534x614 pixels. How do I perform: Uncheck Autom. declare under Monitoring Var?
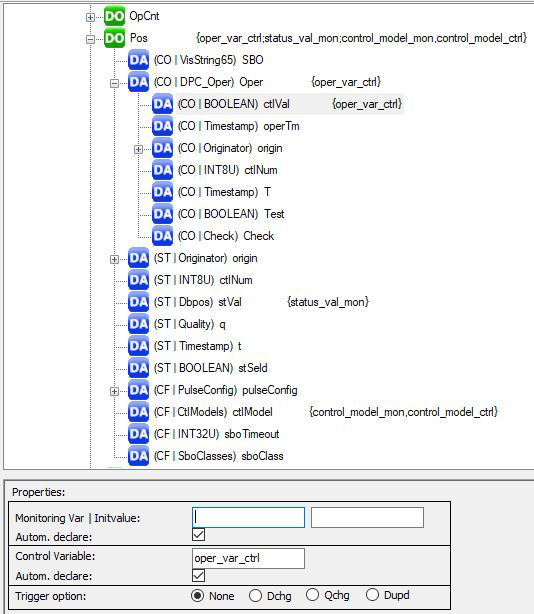(198, 535)
